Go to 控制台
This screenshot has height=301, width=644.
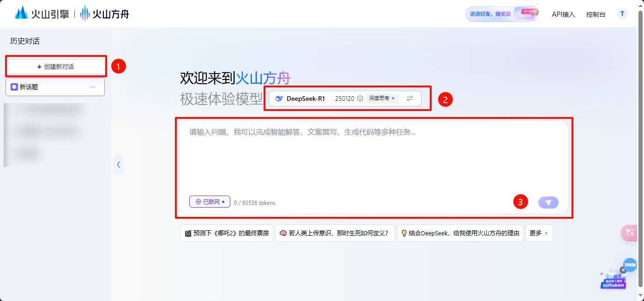pyautogui.click(x=596, y=14)
